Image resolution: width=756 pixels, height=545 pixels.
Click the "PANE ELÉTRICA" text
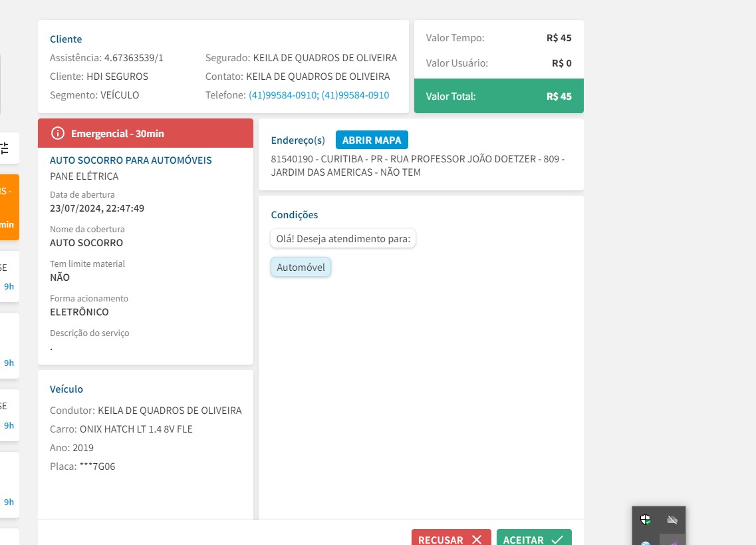pos(84,176)
